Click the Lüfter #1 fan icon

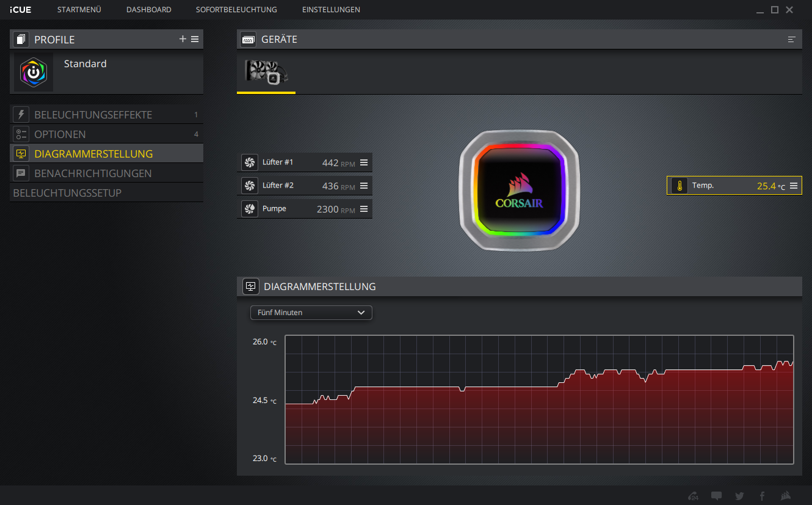coord(249,162)
